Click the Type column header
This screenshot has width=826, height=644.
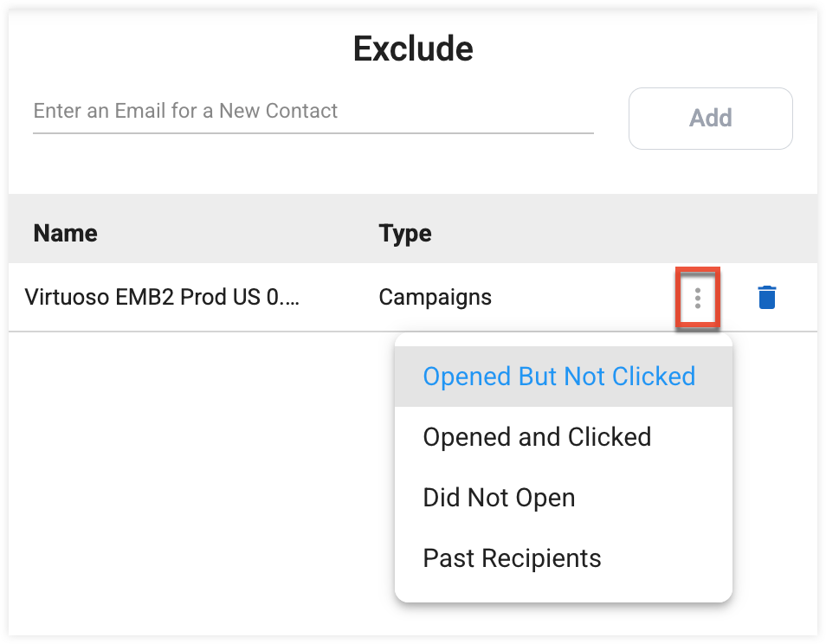click(x=405, y=233)
